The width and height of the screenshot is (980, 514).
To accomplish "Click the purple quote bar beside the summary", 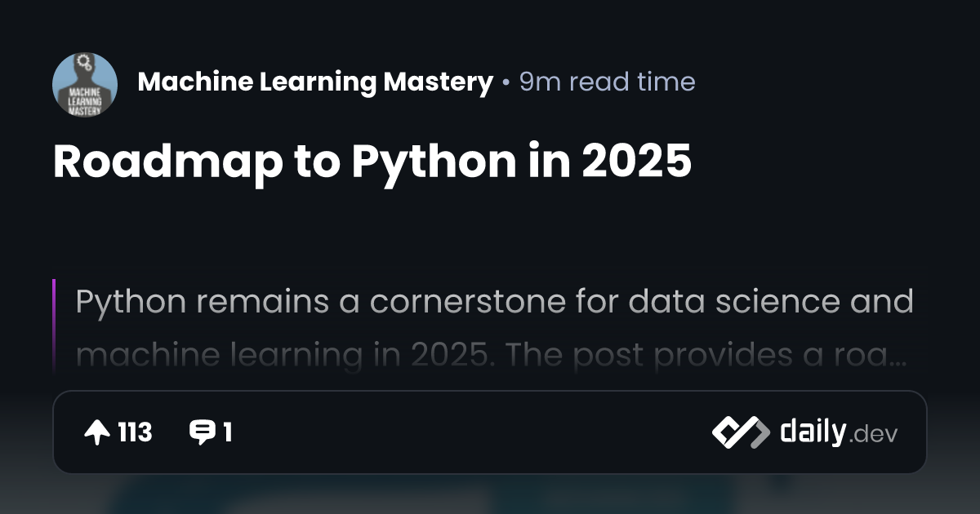I will coord(54,322).
